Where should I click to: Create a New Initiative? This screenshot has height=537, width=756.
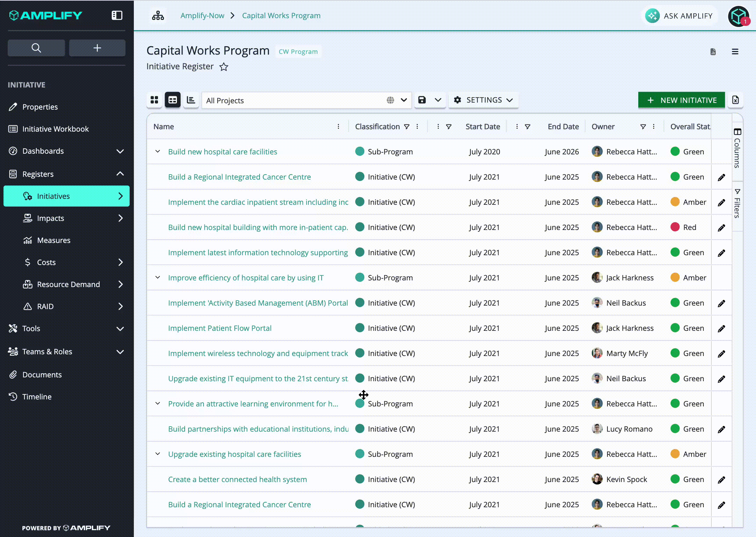click(681, 100)
